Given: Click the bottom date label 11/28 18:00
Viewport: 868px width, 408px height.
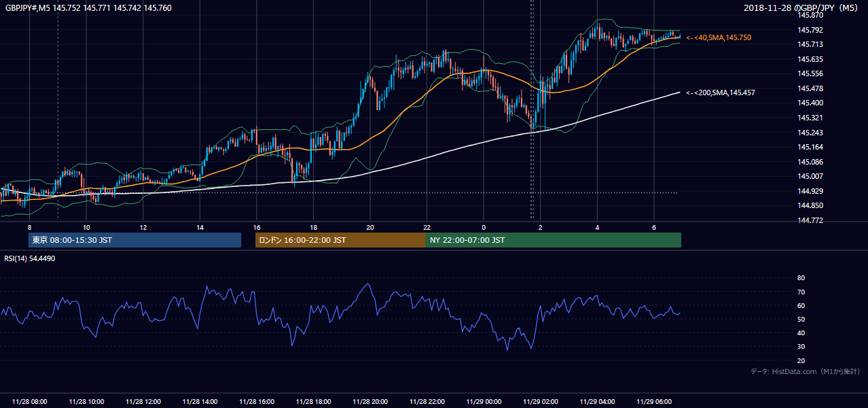Looking at the screenshot, I should coord(313,401).
